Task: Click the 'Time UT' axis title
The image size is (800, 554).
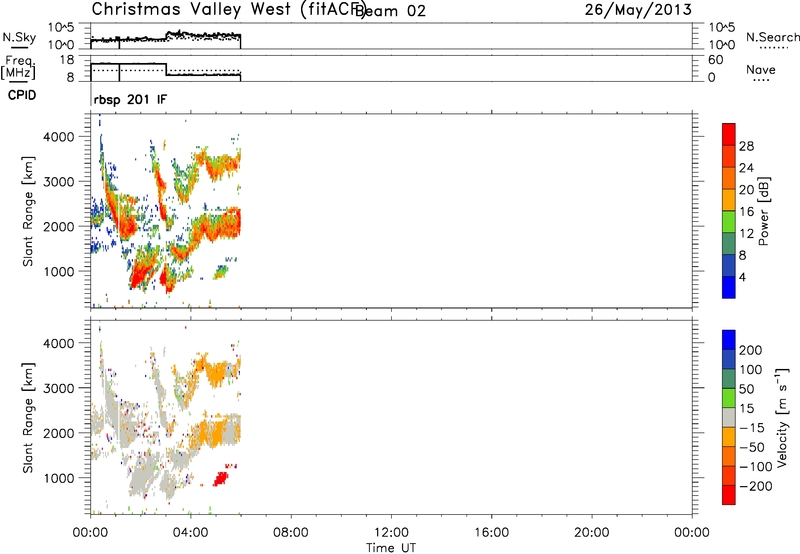Action: point(391,548)
